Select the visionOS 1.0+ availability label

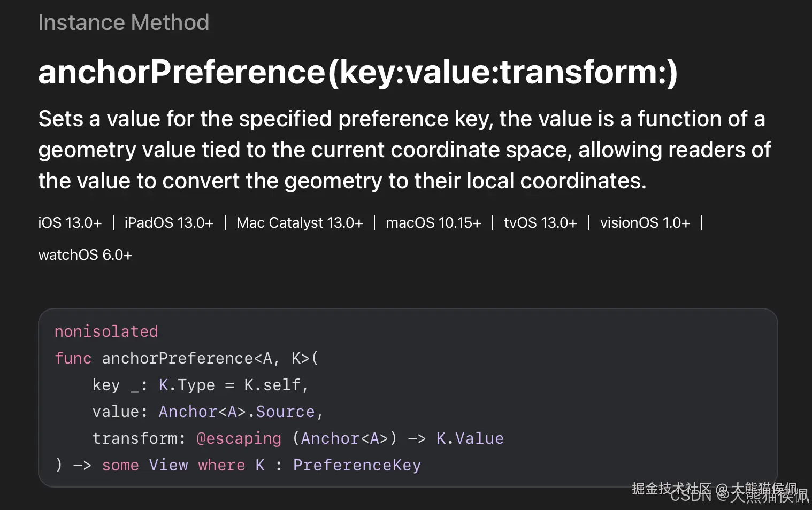pos(645,223)
